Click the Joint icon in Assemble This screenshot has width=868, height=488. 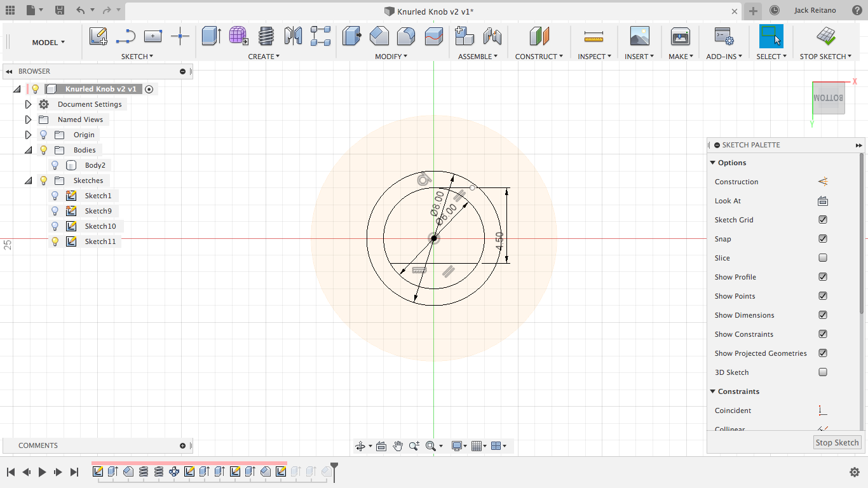[x=492, y=36]
